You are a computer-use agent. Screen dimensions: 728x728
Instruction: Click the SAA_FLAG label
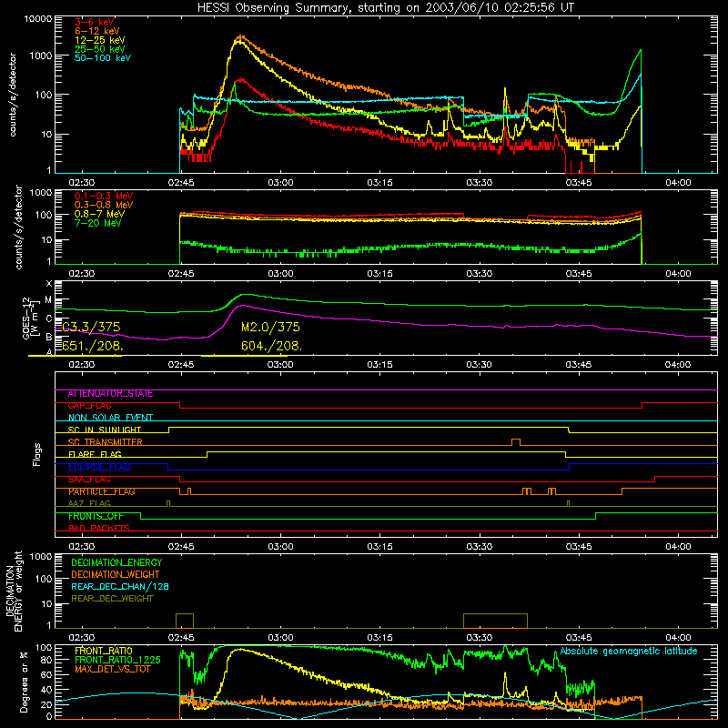(89, 480)
